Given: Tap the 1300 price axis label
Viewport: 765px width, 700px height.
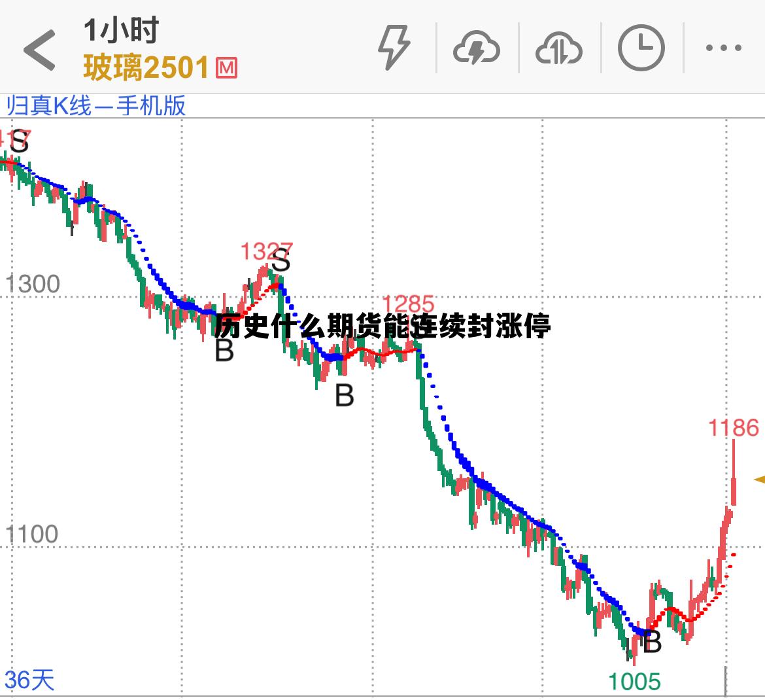Looking at the screenshot, I should 33,284.
